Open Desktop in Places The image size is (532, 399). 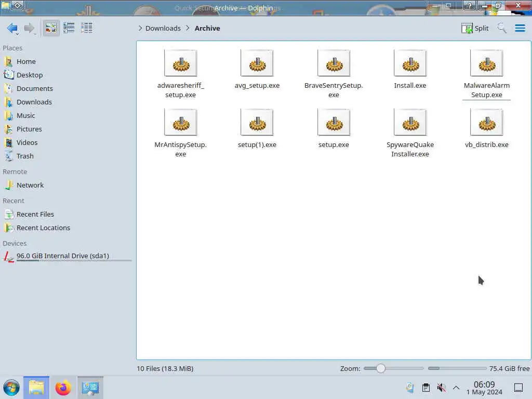(x=67, y=75)
